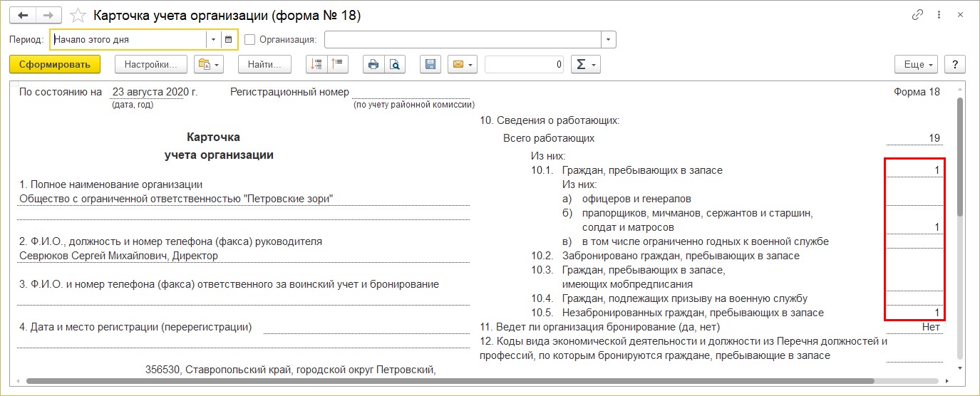
Task: Select row 10.2 "Забронировано граждан"
Action: click(x=666, y=256)
